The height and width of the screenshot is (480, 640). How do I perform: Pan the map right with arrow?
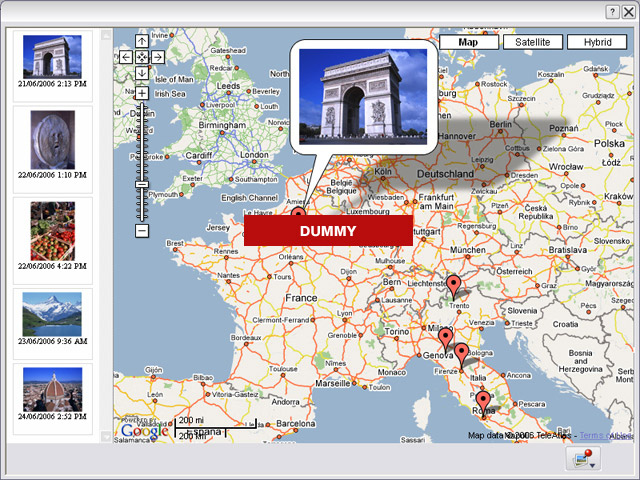coord(158,57)
